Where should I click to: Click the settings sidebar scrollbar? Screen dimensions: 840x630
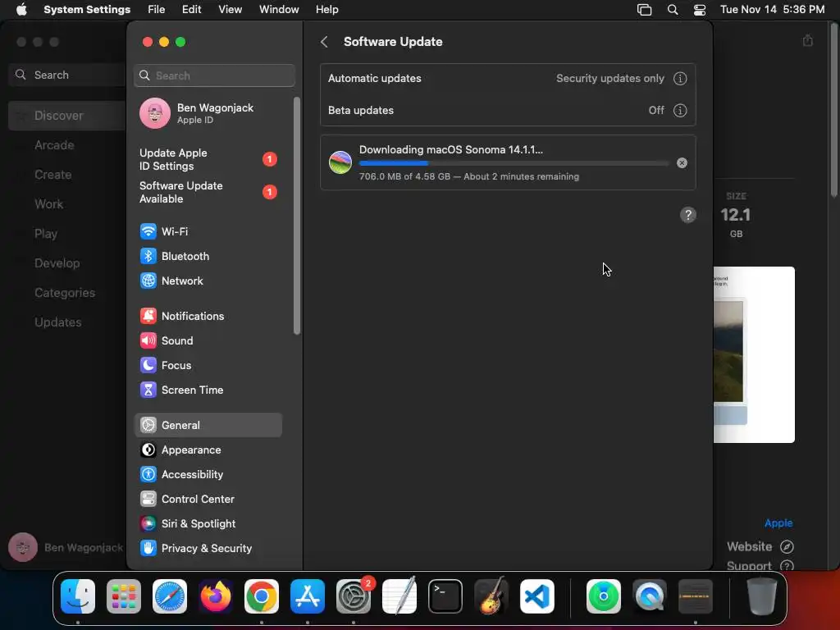click(297, 216)
